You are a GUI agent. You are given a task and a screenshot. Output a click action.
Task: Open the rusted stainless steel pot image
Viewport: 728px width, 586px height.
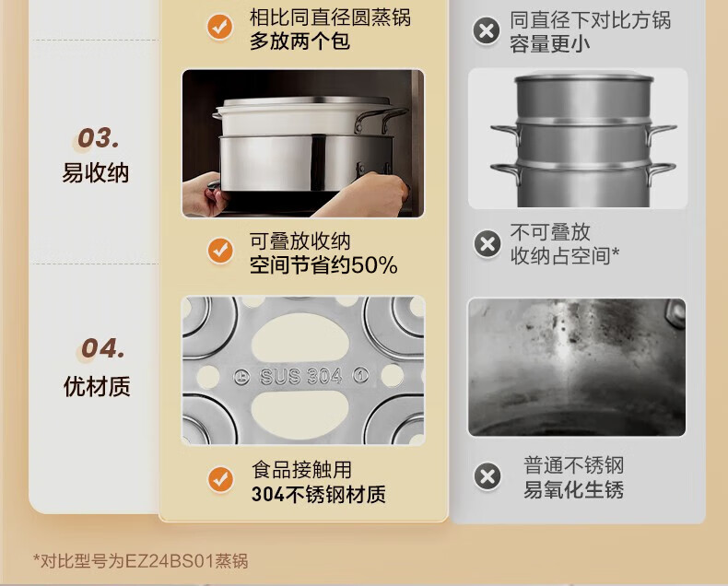click(577, 368)
